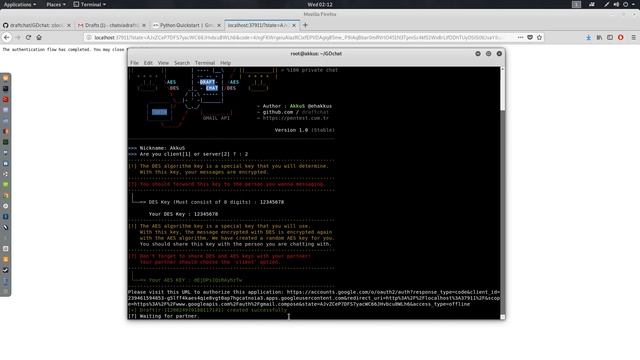
Task: Open terminal View menu
Action: (x=163, y=63)
